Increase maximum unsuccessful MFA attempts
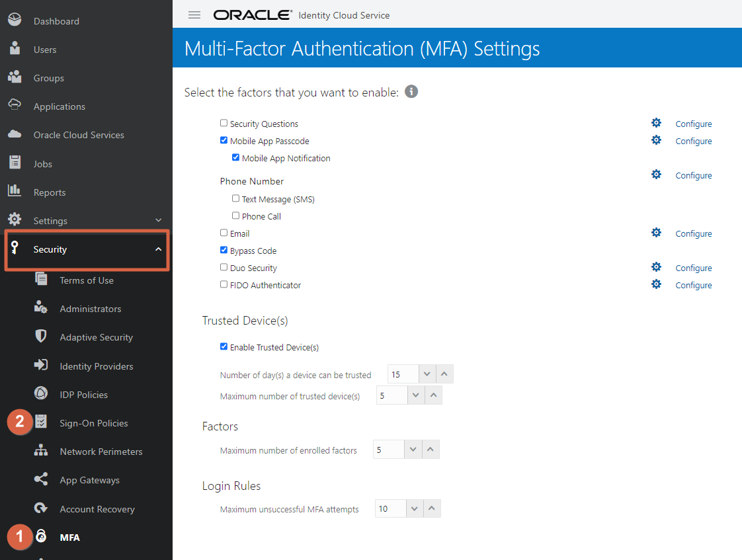The image size is (742, 560). [x=432, y=508]
